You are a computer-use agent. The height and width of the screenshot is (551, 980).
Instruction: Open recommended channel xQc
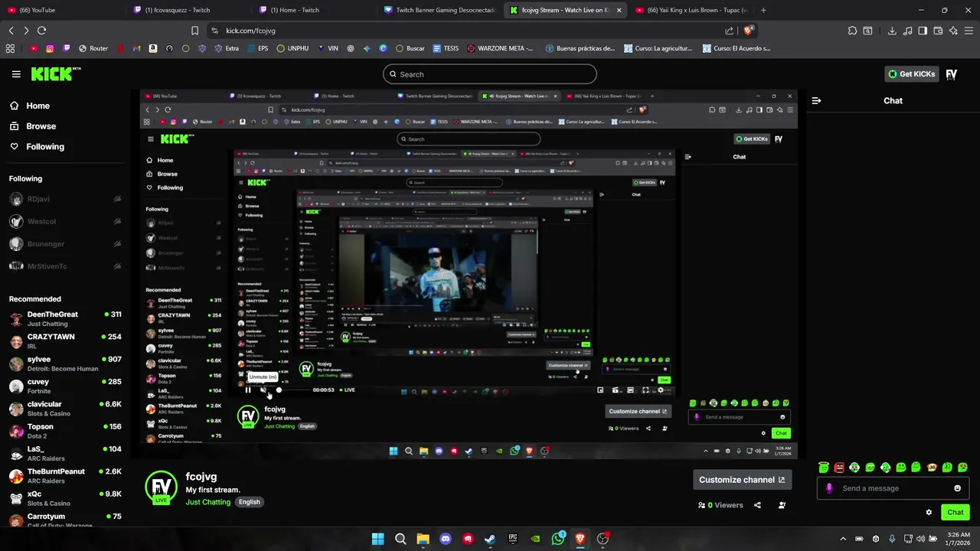(x=64, y=498)
